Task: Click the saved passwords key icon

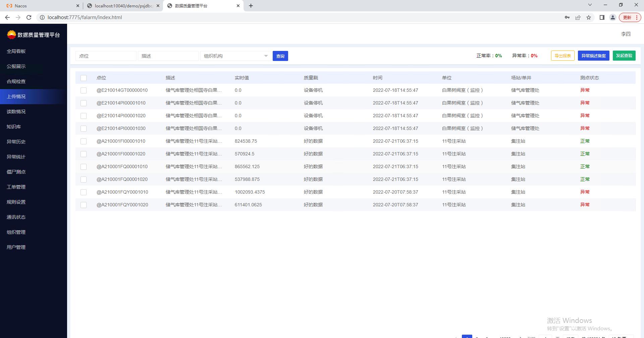Action: point(567,17)
